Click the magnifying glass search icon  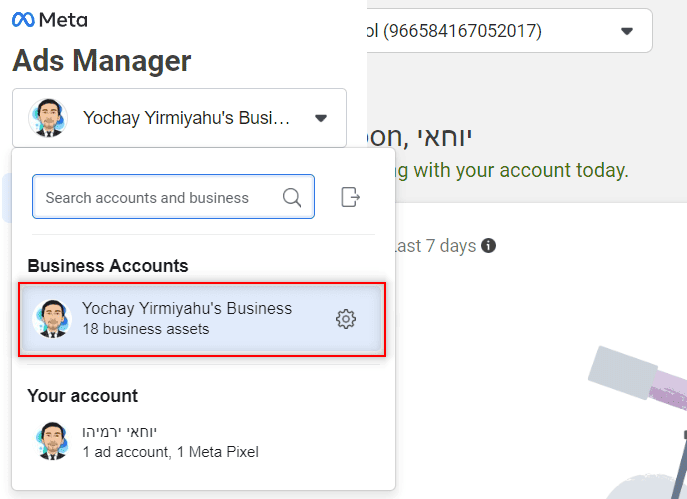(292, 197)
